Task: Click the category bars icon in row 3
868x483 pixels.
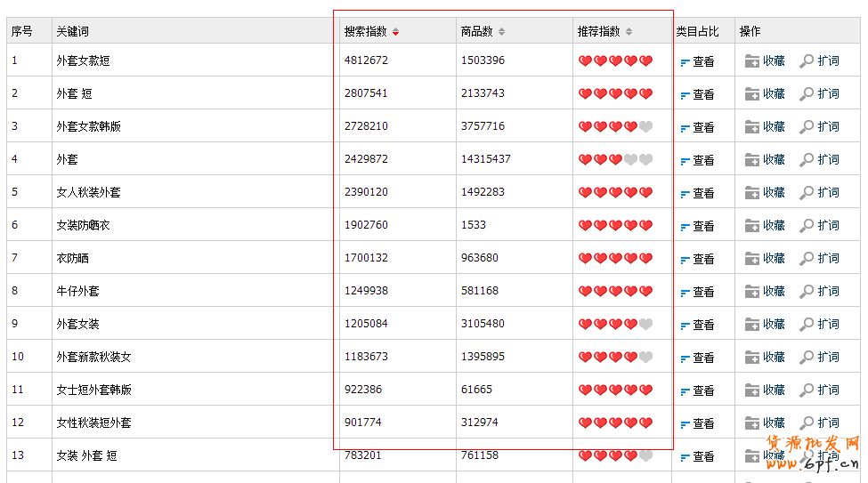Action: [x=685, y=128]
